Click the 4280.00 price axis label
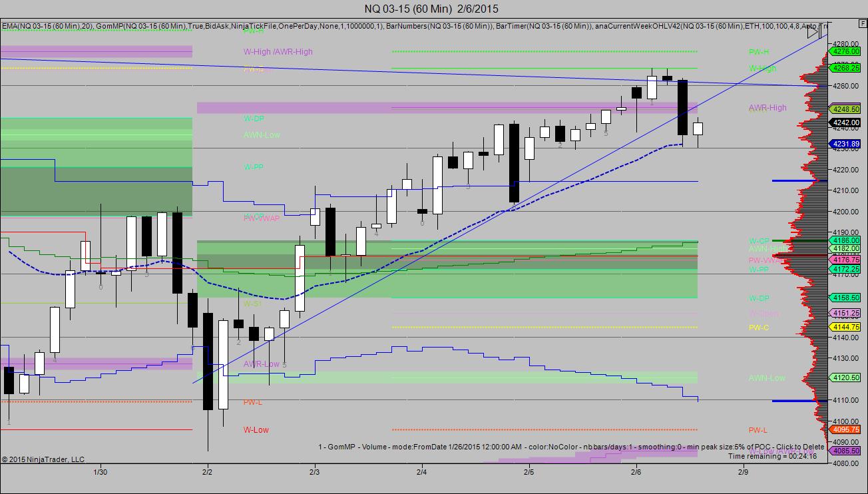 click(845, 43)
